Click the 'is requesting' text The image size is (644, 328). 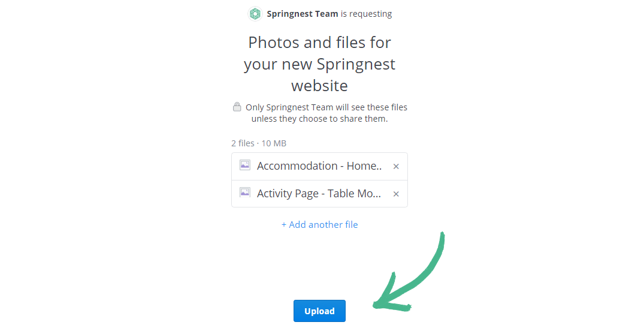(367, 14)
